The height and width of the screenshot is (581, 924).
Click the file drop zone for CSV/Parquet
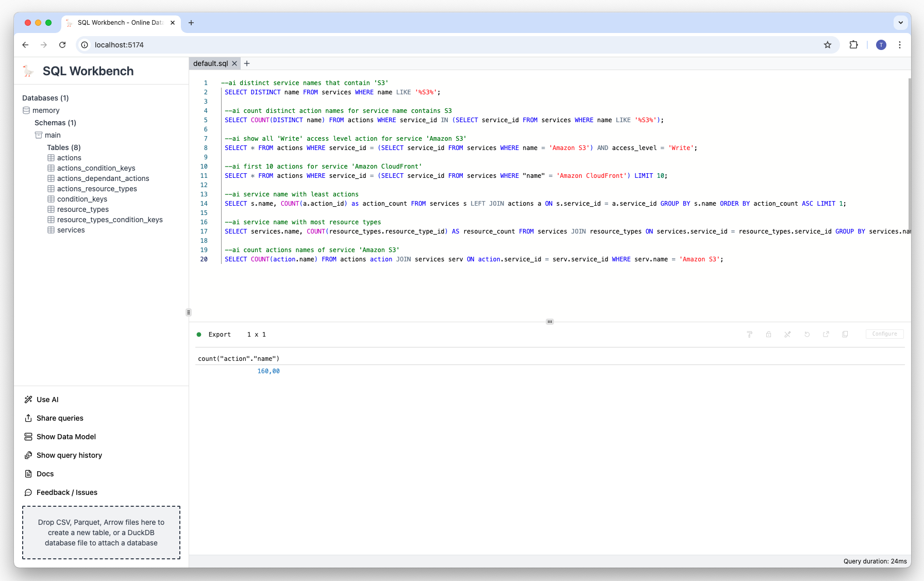pyautogui.click(x=101, y=533)
